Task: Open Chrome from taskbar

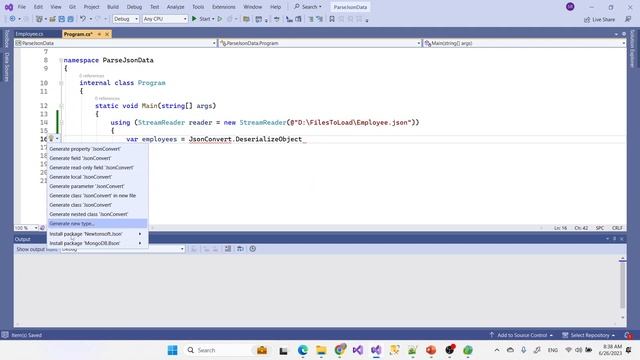Action: 340,350
